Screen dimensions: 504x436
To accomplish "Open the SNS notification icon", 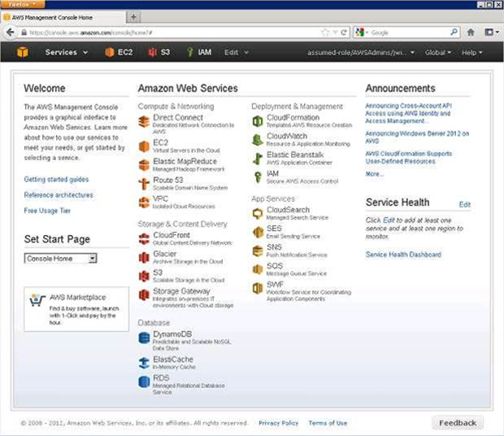I will click(x=258, y=251).
